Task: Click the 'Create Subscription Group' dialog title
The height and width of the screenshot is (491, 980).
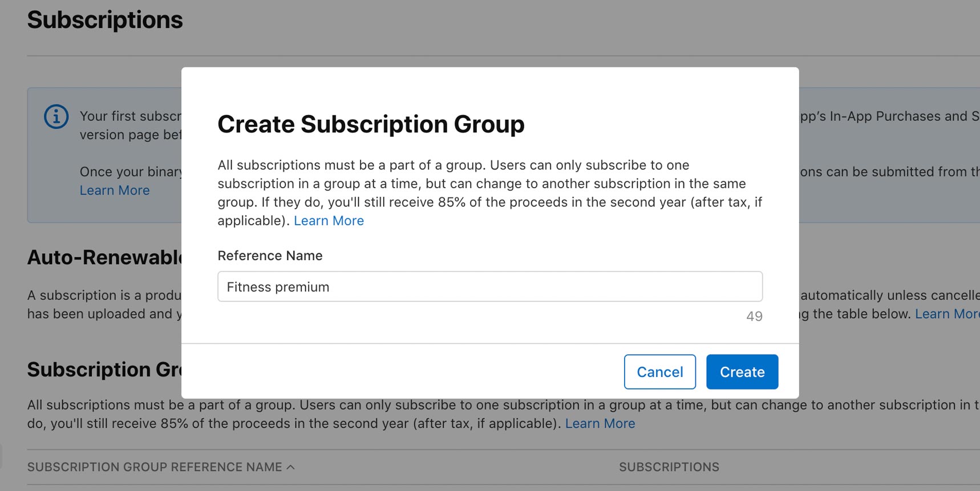Action: 371,124
